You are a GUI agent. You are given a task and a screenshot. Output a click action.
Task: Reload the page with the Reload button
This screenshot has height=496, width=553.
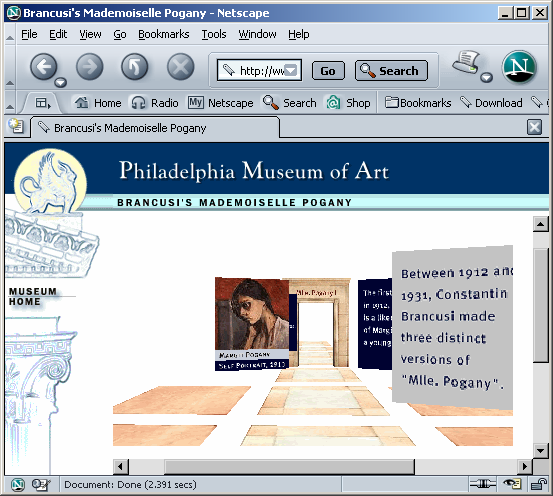135,67
